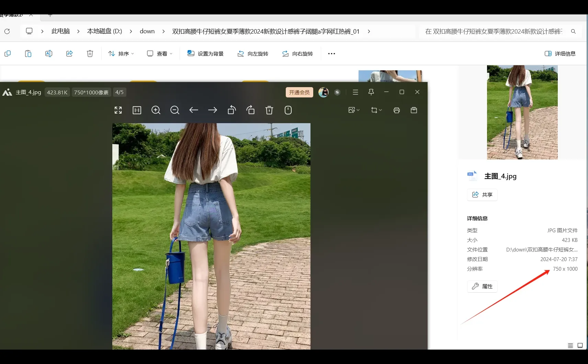Click the share icon in Explorer toolbar
Screen dimensions: 588x364
69,54
